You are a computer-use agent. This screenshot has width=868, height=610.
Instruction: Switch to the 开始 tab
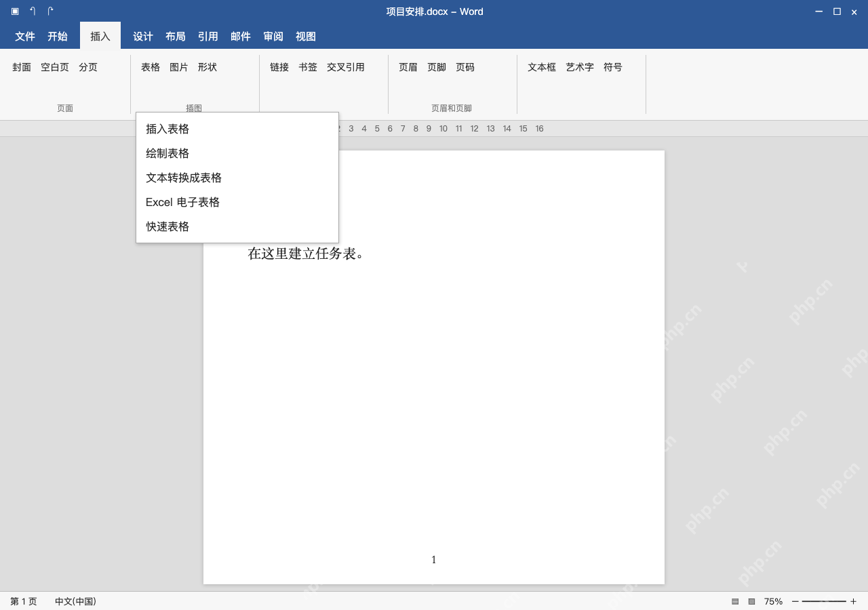(x=58, y=37)
